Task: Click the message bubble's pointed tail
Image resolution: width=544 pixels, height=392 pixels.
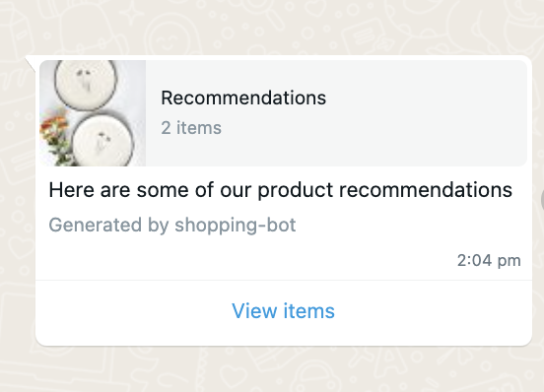Action: [31, 63]
